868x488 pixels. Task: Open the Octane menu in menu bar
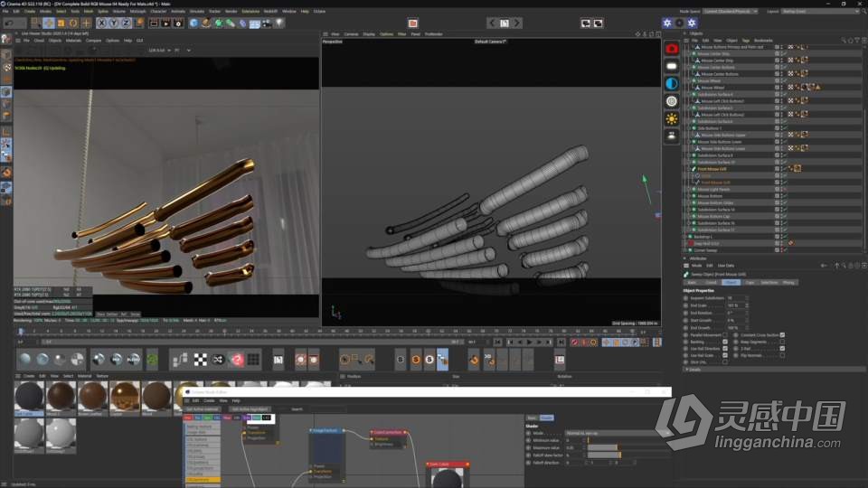319,11
